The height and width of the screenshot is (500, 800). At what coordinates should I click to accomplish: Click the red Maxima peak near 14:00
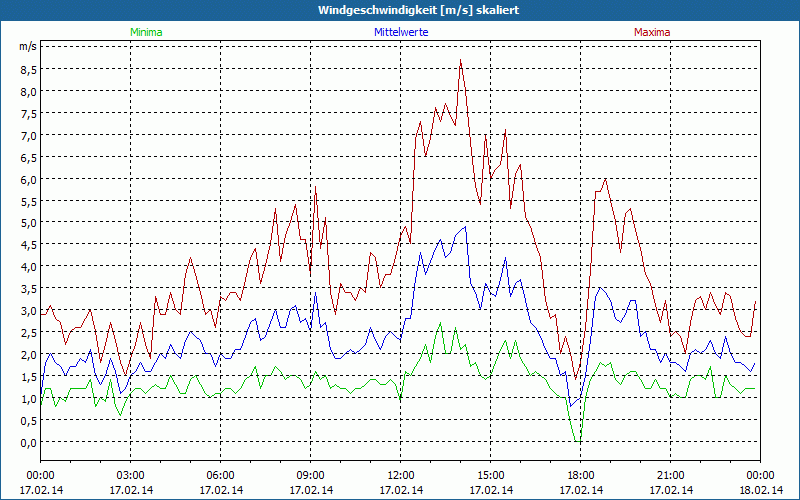[460, 60]
